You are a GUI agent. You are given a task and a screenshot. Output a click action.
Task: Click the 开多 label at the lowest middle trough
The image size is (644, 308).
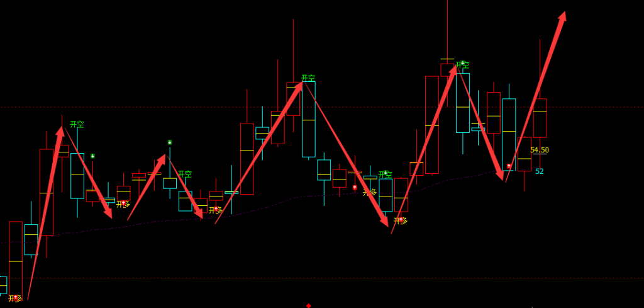click(401, 220)
